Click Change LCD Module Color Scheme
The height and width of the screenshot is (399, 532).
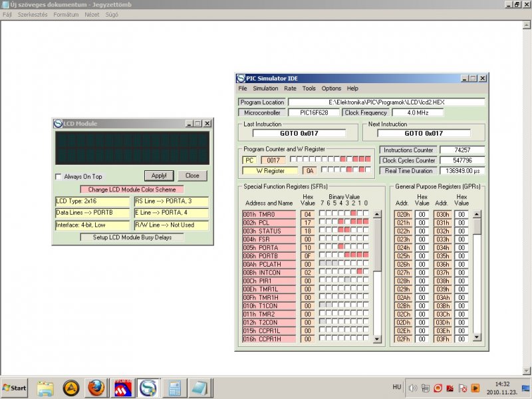132,190
